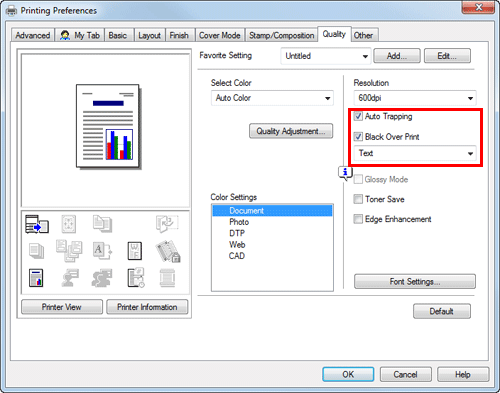Click the blue info balloon icon

tap(345, 173)
